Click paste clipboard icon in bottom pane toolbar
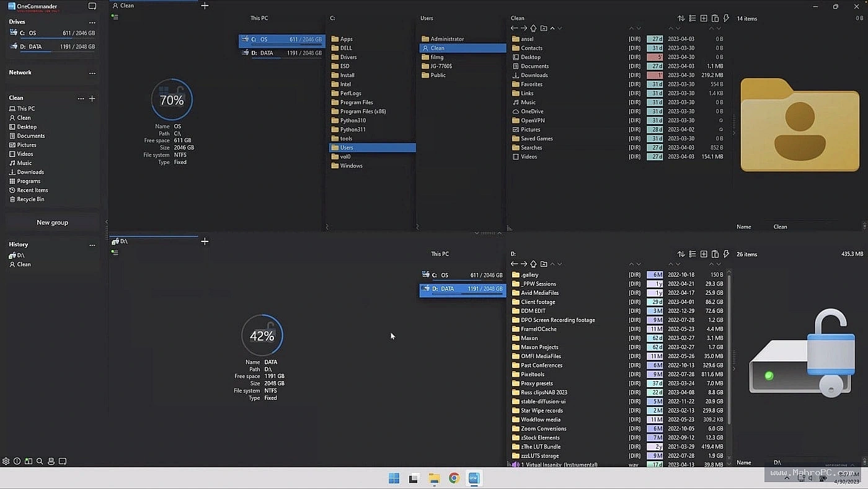 pyautogui.click(x=715, y=254)
